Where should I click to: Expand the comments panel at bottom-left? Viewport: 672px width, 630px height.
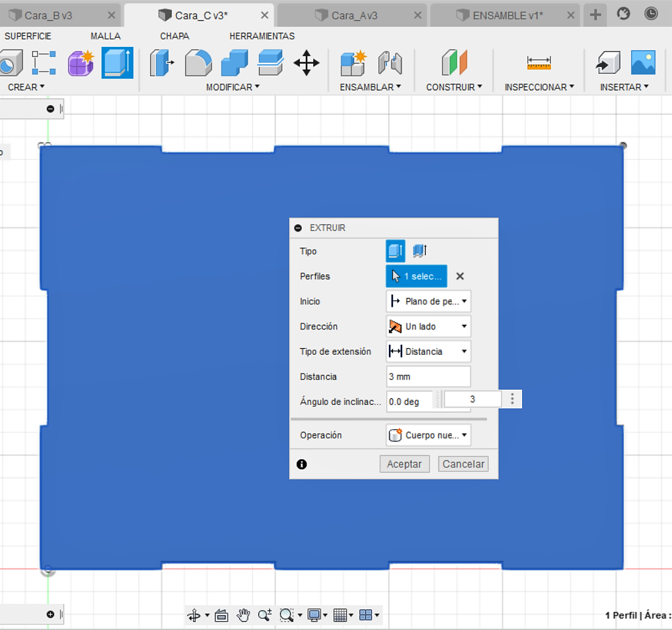click(x=50, y=614)
